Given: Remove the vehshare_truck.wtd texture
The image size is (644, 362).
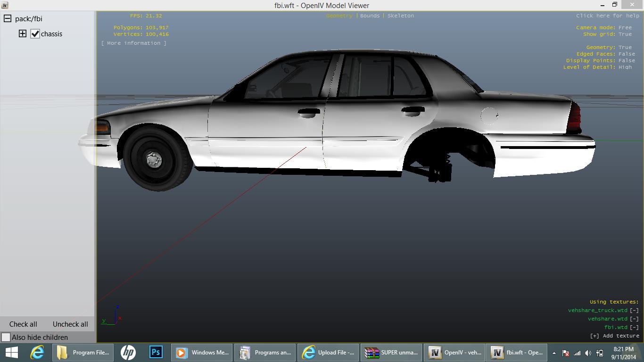Looking at the screenshot, I should pyautogui.click(x=635, y=311).
